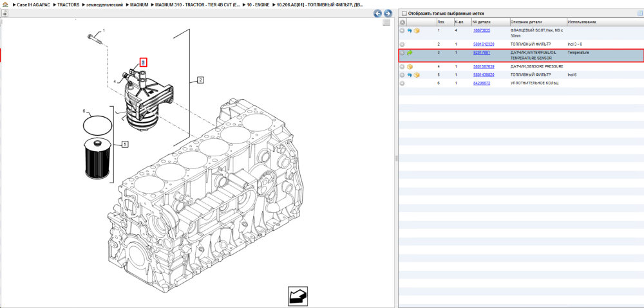Screen dimensions: 644x308
Task: Go to previous diagram with the left arrow
Action: click(x=377, y=14)
